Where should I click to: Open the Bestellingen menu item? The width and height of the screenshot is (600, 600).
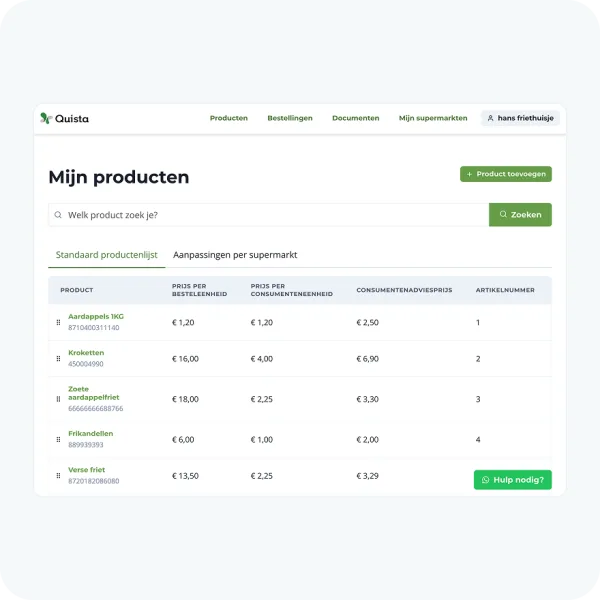(290, 118)
